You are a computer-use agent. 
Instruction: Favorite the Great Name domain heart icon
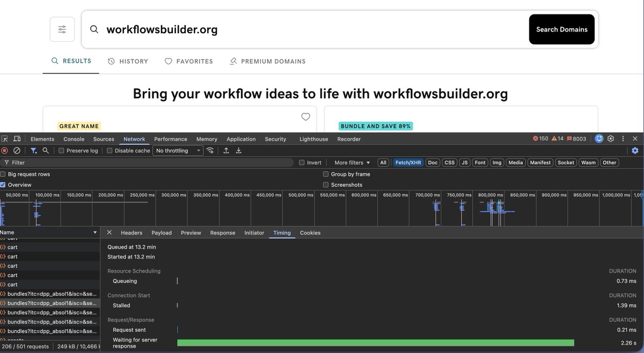coord(305,116)
